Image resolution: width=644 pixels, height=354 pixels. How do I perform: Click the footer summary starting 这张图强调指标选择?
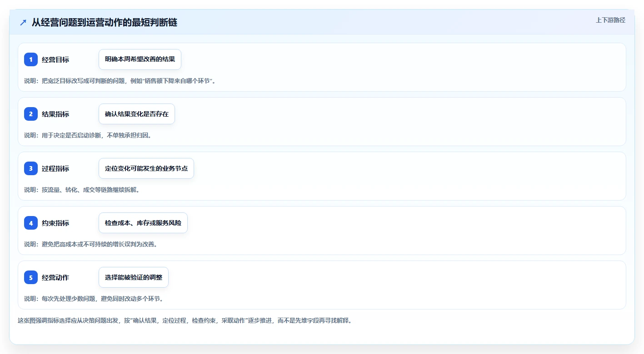[185, 320]
